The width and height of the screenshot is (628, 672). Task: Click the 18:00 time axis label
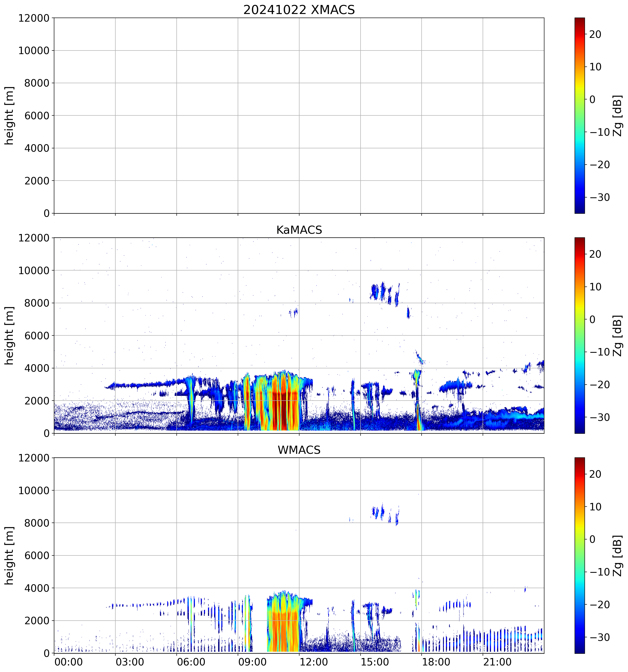436,662
